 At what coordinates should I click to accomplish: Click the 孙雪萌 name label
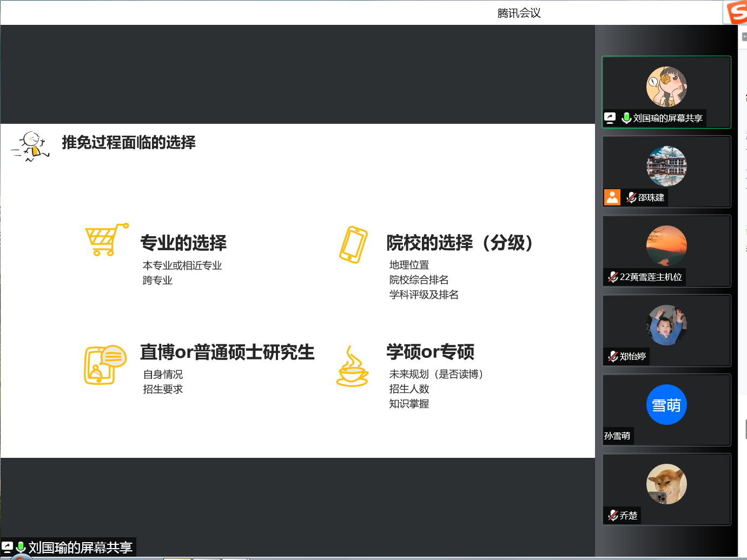pyautogui.click(x=617, y=436)
